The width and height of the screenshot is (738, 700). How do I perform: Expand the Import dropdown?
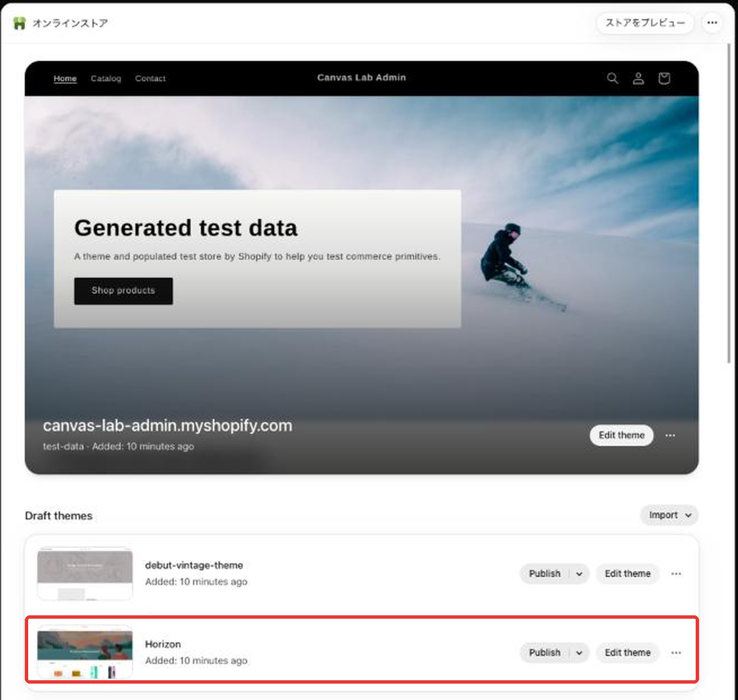click(x=669, y=515)
